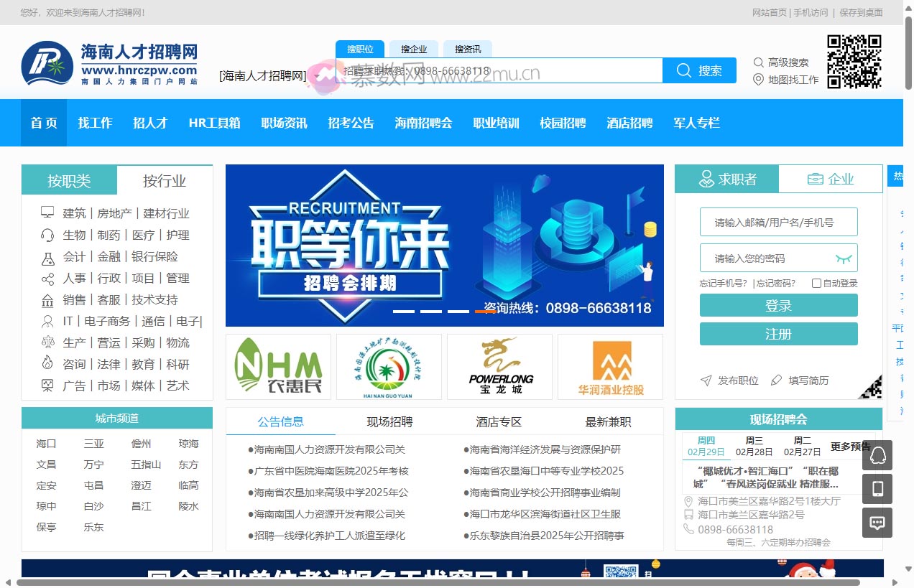Enable the 自动登录 checkbox
914x588 pixels.
coord(817,283)
